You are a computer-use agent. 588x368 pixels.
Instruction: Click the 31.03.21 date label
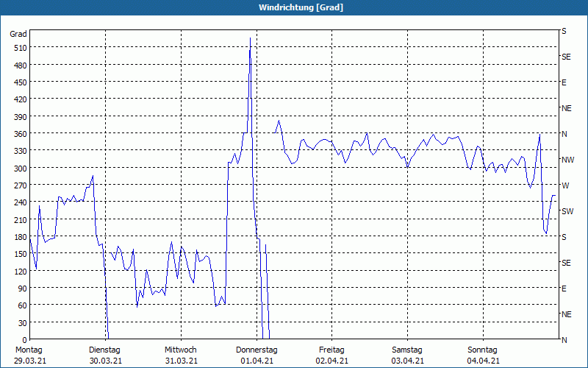point(181,361)
